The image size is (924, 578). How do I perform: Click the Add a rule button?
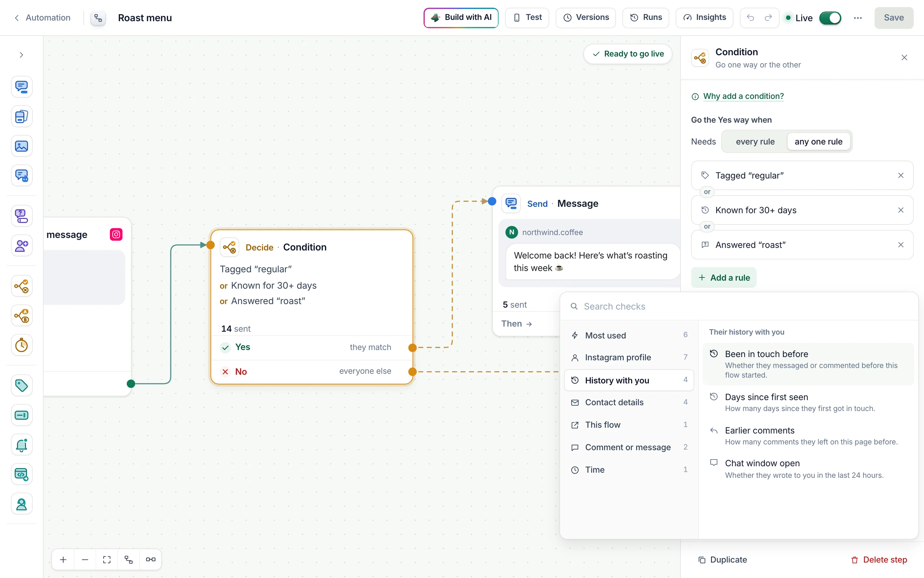click(723, 277)
